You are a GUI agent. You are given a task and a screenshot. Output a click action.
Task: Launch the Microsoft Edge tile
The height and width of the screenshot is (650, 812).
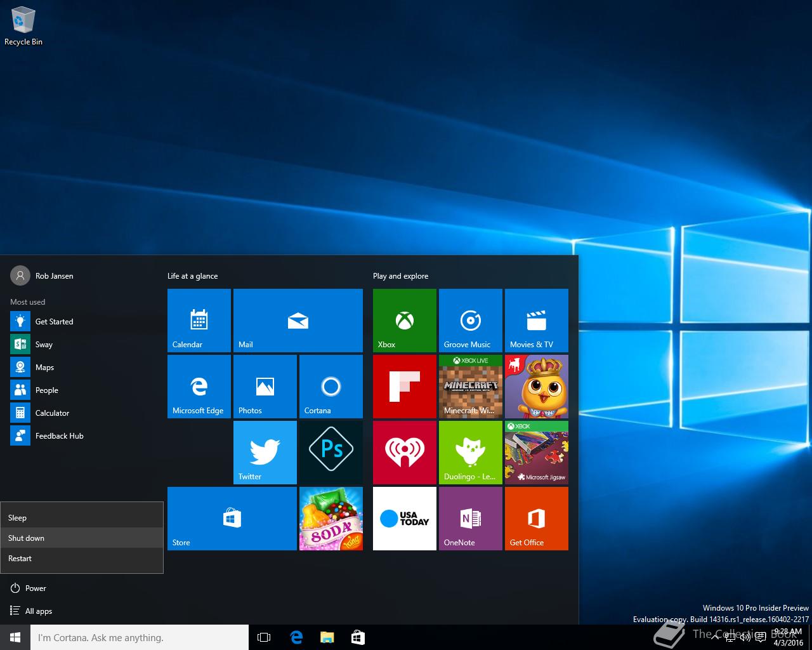point(199,387)
